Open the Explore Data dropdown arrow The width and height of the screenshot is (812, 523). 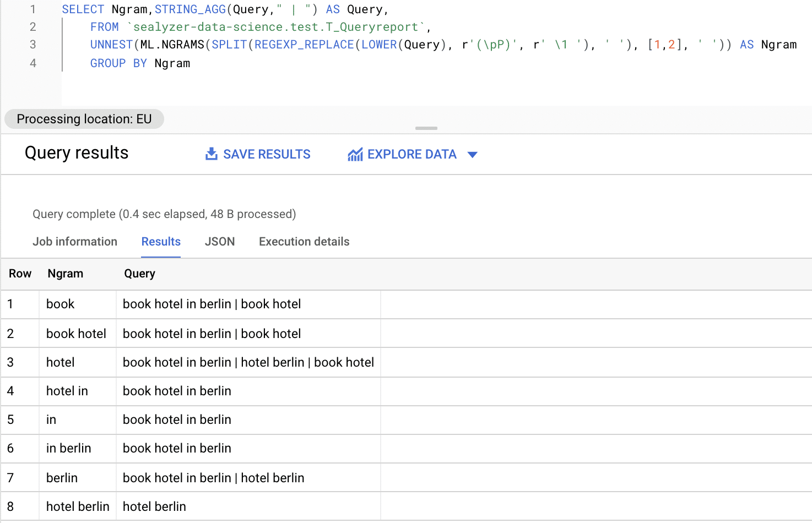click(x=472, y=155)
